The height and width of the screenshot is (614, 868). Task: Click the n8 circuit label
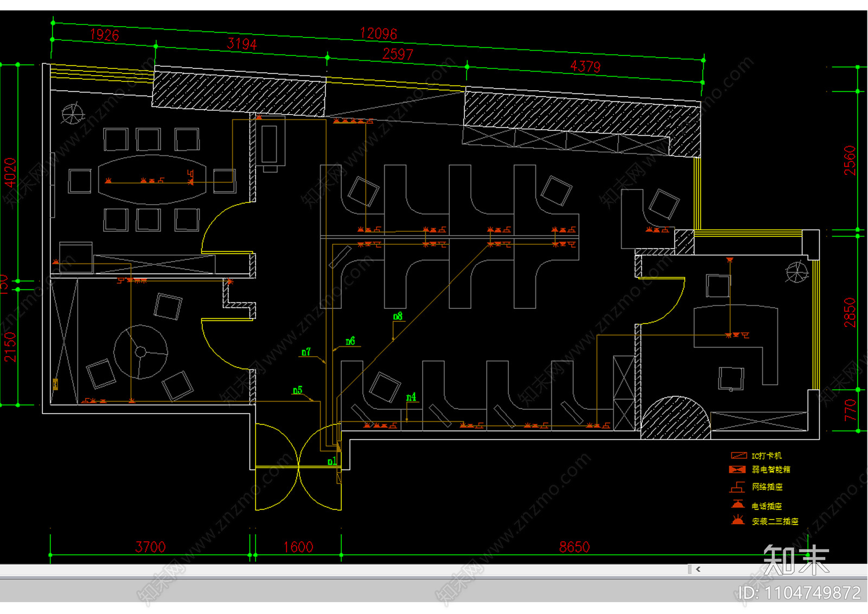(x=398, y=315)
